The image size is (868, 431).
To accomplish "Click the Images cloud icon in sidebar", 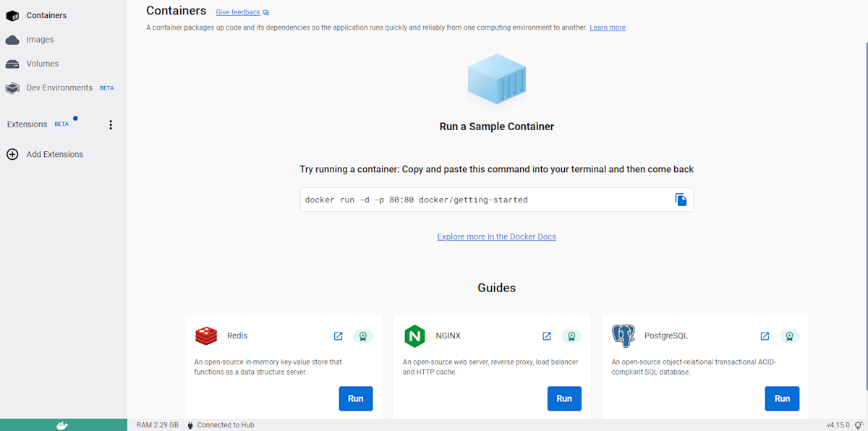I will click(x=12, y=40).
